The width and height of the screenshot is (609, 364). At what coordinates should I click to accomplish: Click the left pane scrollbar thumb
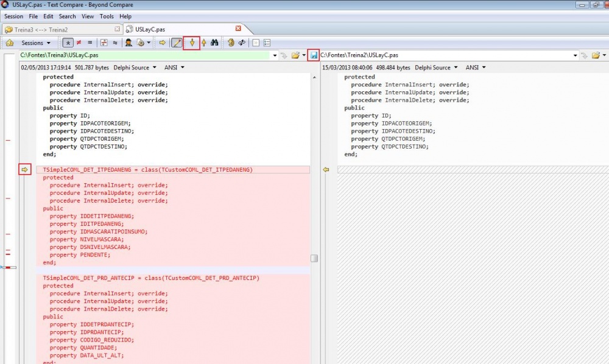pyautogui.click(x=314, y=259)
